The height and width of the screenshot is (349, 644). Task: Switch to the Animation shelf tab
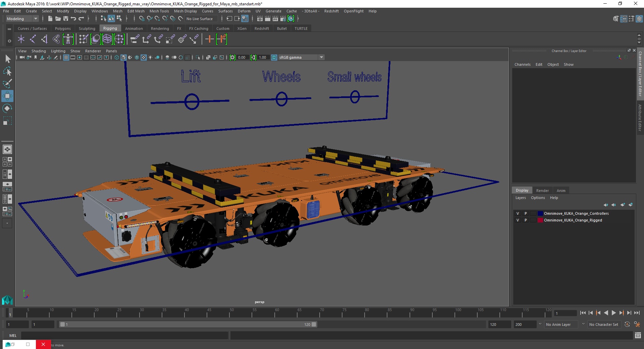pyautogui.click(x=134, y=29)
